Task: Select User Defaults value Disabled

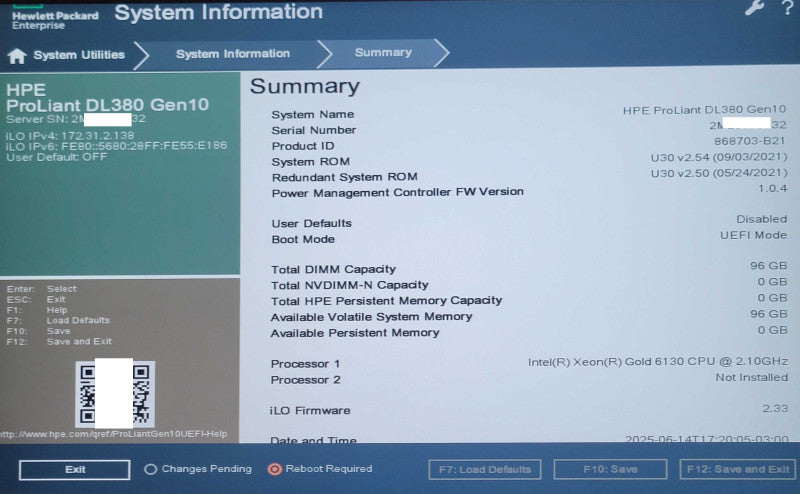Action: click(x=761, y=219)
